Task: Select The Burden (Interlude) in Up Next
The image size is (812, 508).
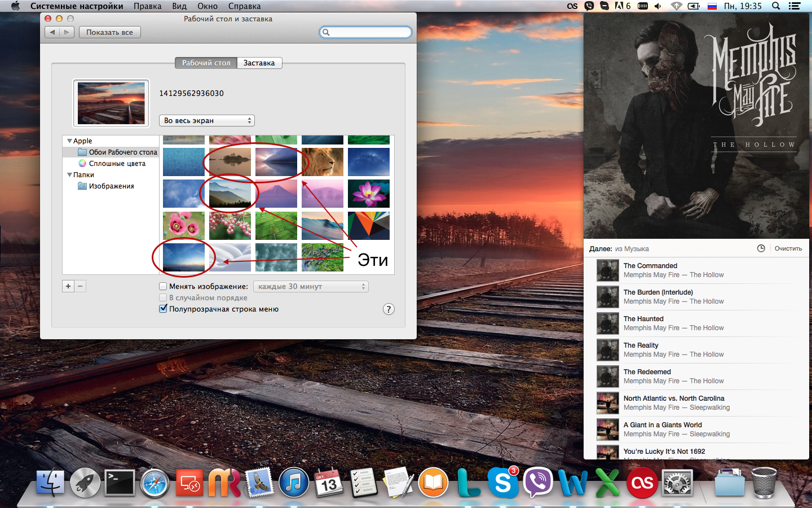Action: [697, 297]
